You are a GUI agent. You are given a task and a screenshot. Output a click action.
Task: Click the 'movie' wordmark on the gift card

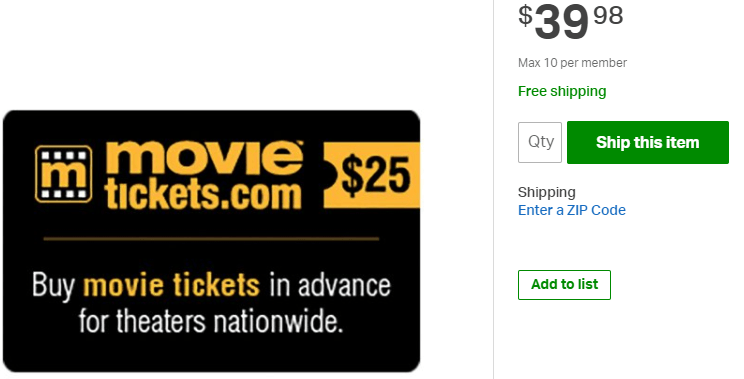[x=204, y=158]
